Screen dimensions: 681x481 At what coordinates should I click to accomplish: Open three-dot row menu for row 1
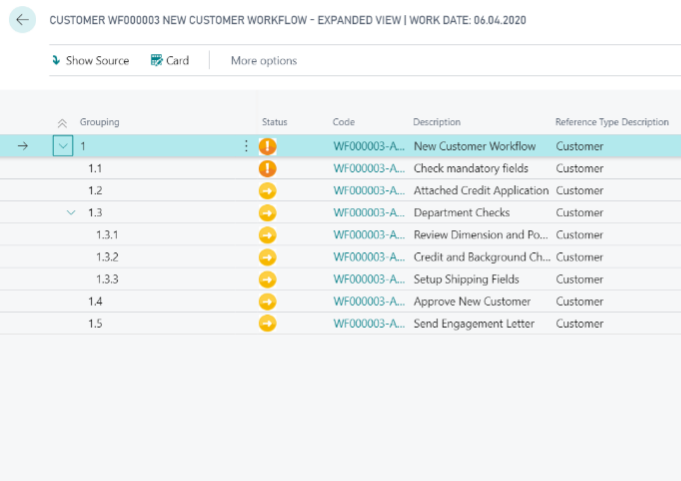(246, 146)
